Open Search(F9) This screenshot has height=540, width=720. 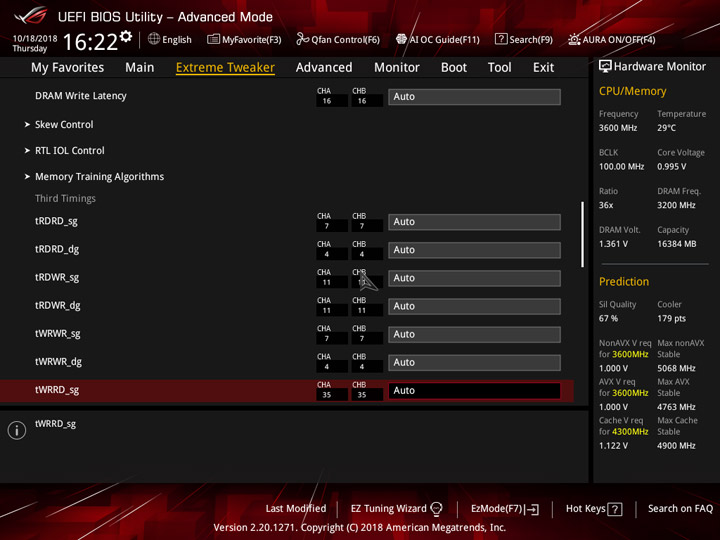click(524, 39)
